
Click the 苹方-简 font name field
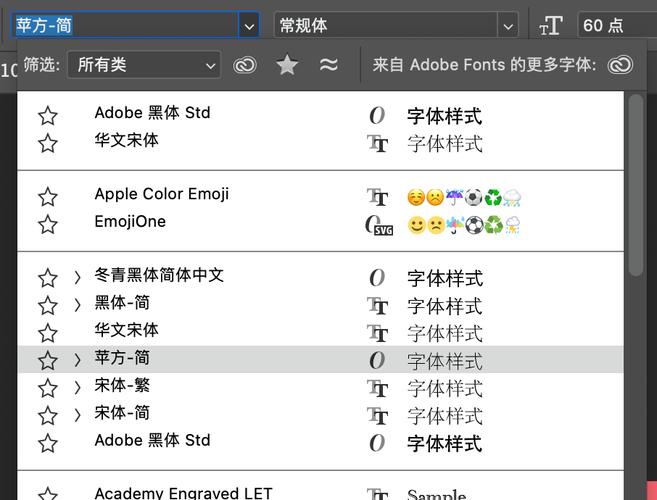click(x=124, y=26)
